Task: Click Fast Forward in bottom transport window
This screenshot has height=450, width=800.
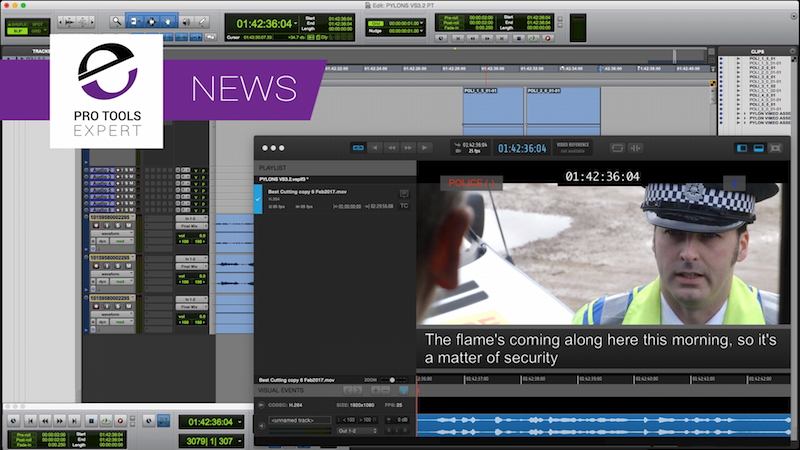Action: click(x=60, y=421)
